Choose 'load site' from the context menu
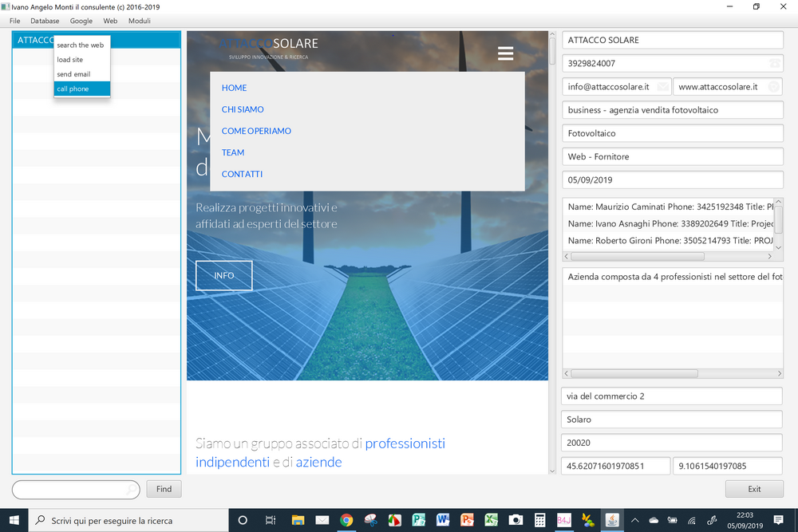798x532 pixels. pyautogui.click(x=82, y=60)
